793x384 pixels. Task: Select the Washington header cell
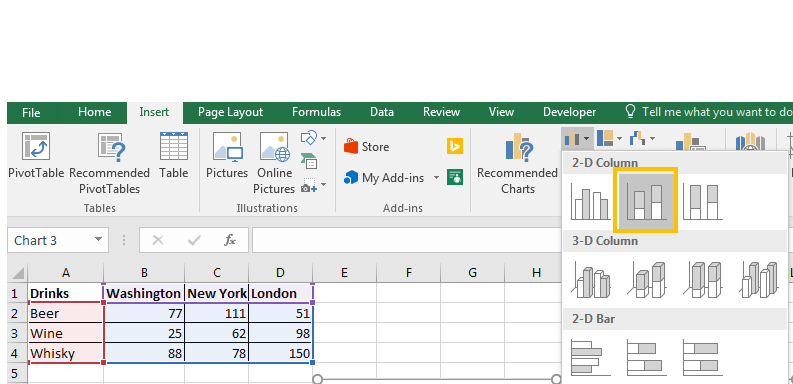pyautogui.click(x=144, y=293)
